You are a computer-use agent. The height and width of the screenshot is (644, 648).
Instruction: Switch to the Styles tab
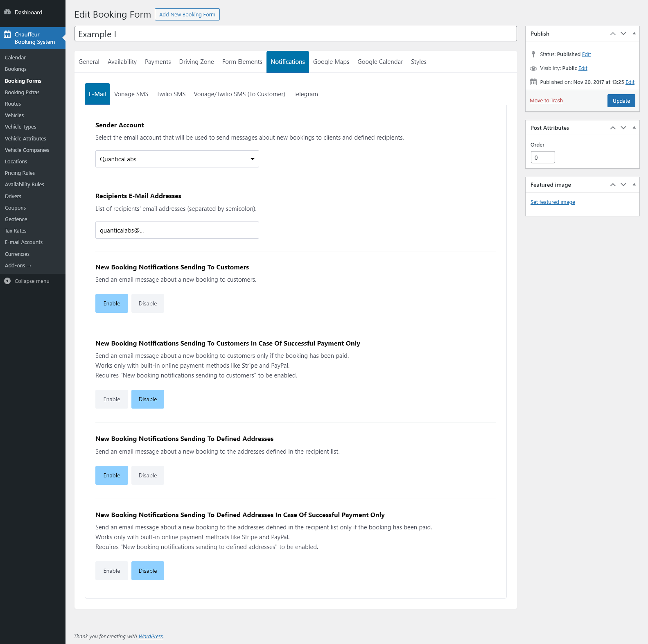(x=419, y=62)
